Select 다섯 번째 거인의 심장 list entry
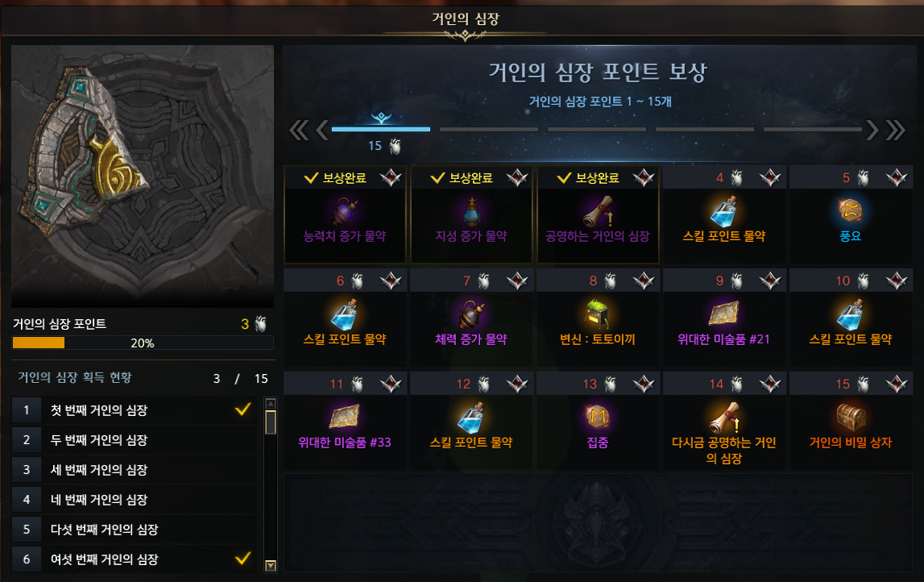The height and width of the screenshot is (582, 924). point(134,530)
